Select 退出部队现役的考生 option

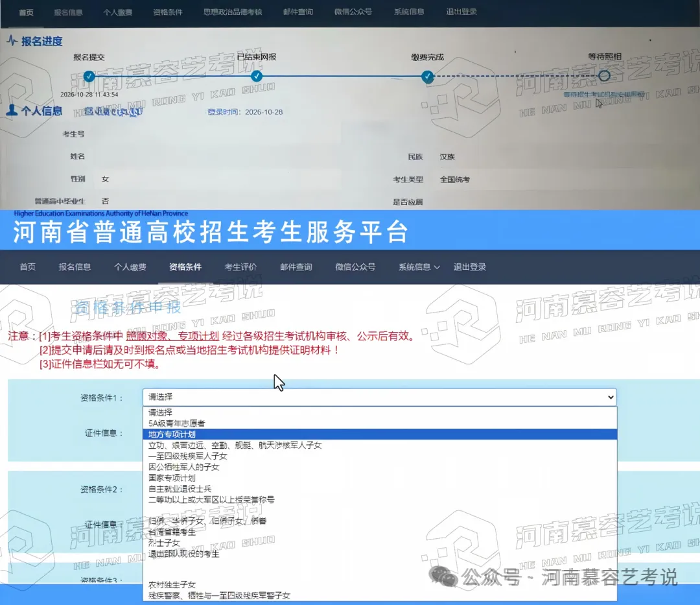pyautogui.click(x=380, y=554)
